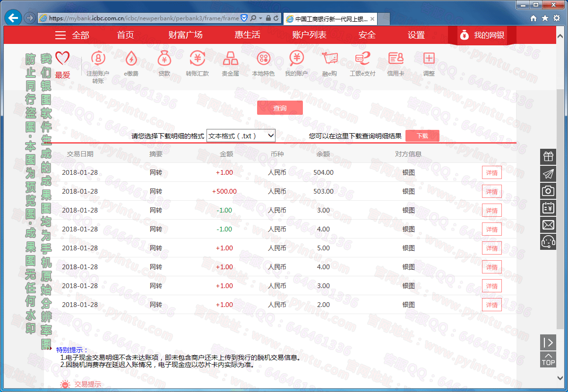Open the 惠生活 menu item

tap(247, 35)
